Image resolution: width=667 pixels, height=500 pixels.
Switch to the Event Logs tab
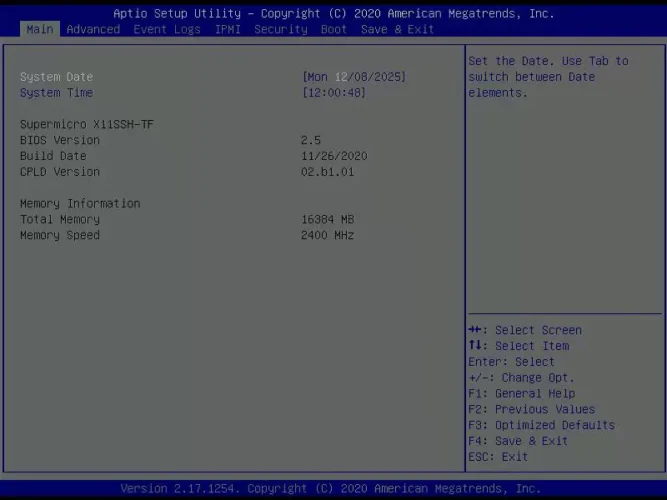pos(167,29)
